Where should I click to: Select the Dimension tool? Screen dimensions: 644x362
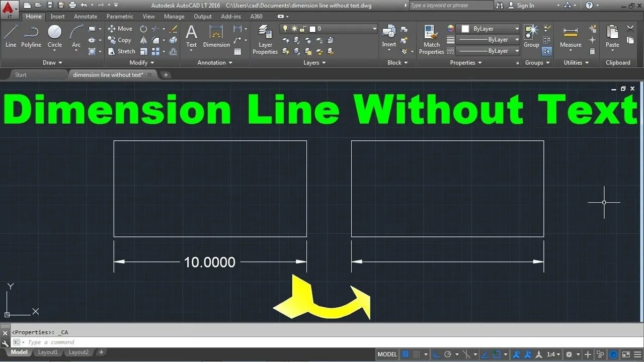click(x=216, y=36)
